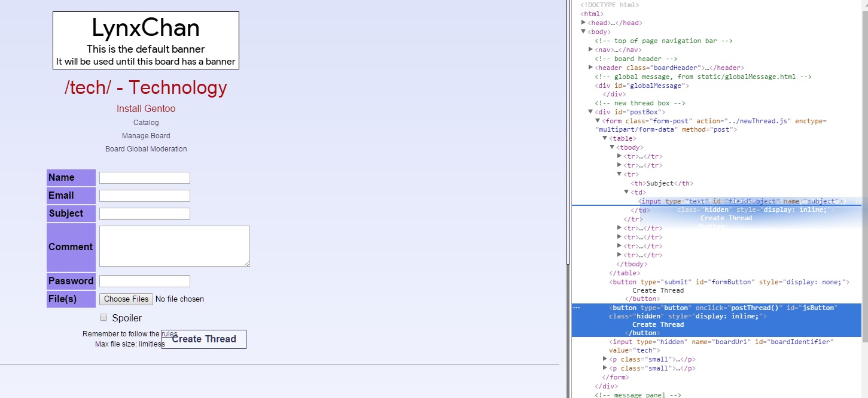
Task: Click the 'Max file size: limitless' text
Action: [x=130, y=344]
